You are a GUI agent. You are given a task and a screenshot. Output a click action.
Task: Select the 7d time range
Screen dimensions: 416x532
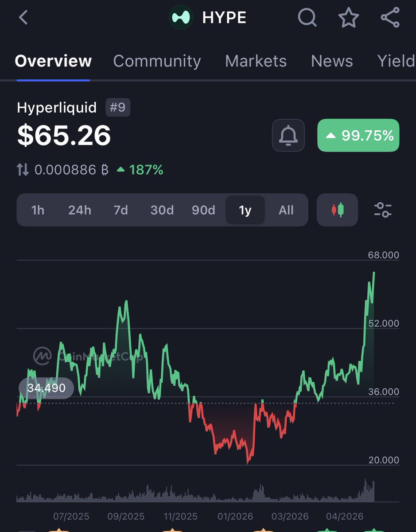[121, 210]
